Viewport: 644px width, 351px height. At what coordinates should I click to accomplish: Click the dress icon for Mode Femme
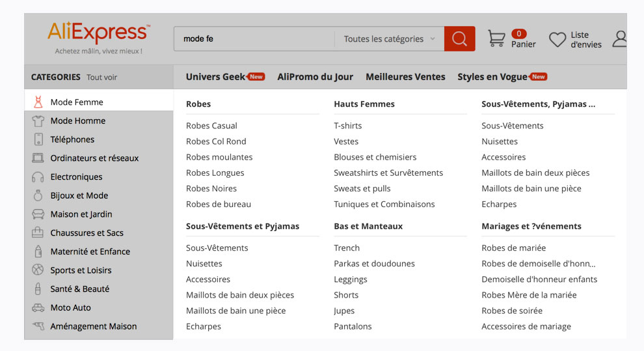[x=38, y=102]
